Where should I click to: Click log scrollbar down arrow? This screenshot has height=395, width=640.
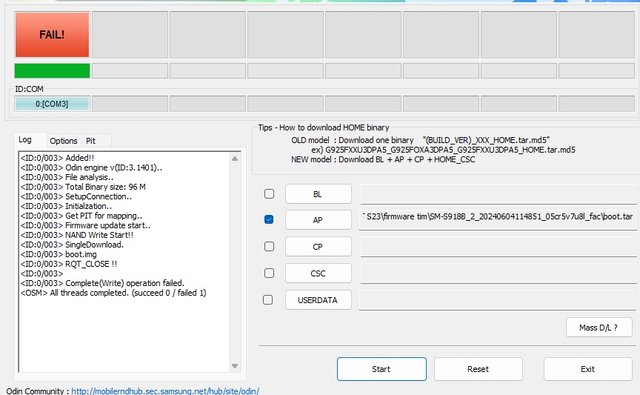235,366
